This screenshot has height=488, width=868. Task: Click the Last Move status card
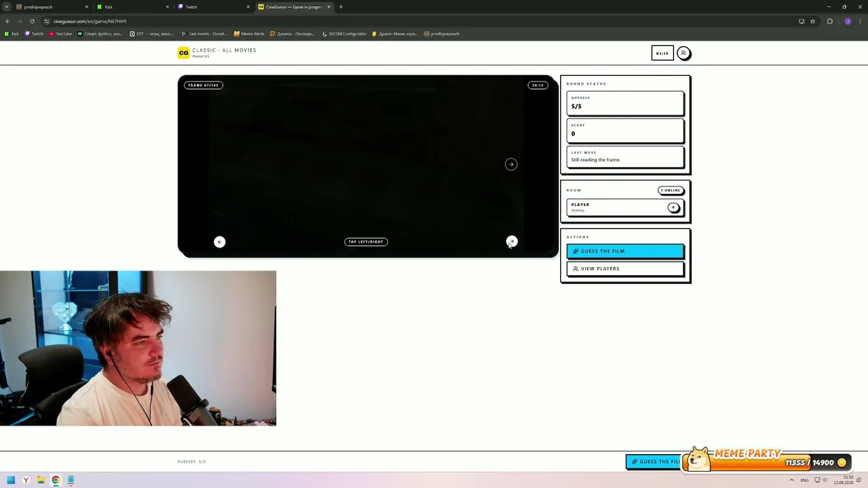pyautogui.click(x=625, y=157)
